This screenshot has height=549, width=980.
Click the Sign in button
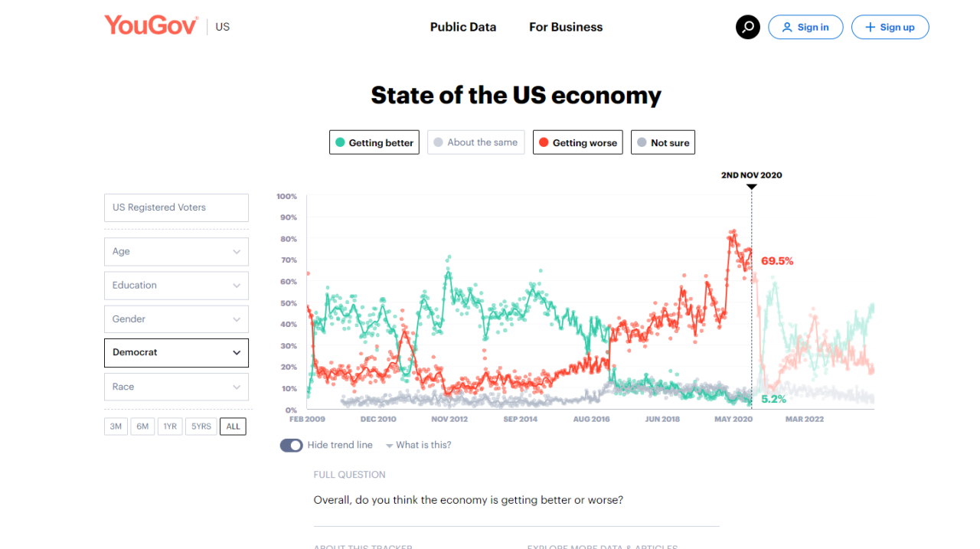[805, 27]
